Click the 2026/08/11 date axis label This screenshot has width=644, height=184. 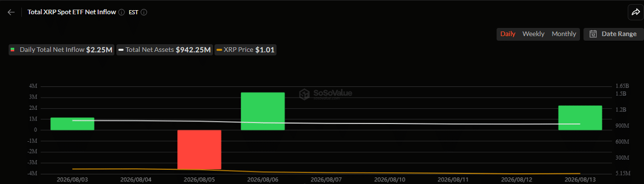pyautogui.click(x=453, y=179)
